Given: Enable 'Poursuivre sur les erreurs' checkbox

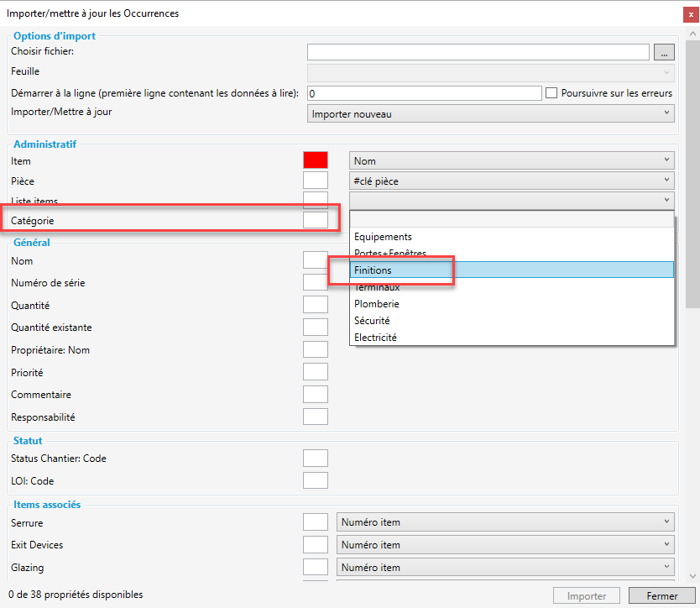Looking at the screenshot, I should [551, 93].
